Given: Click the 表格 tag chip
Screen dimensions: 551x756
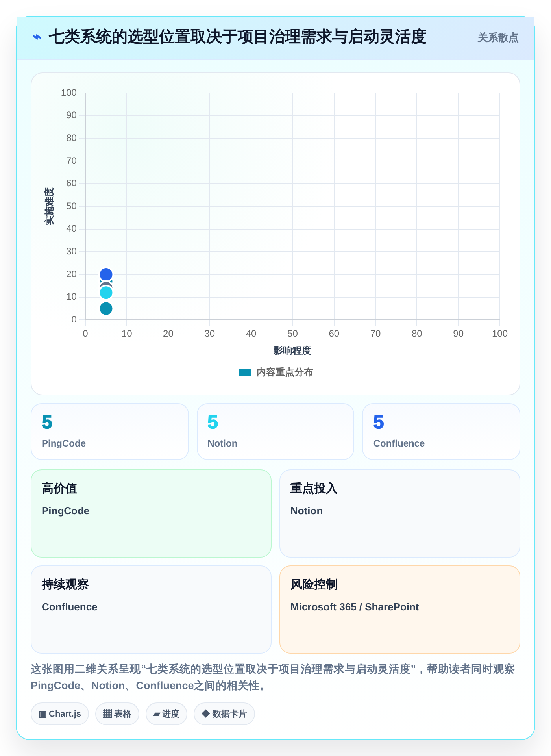Looking at the screenshot, I should pos(117,714).
